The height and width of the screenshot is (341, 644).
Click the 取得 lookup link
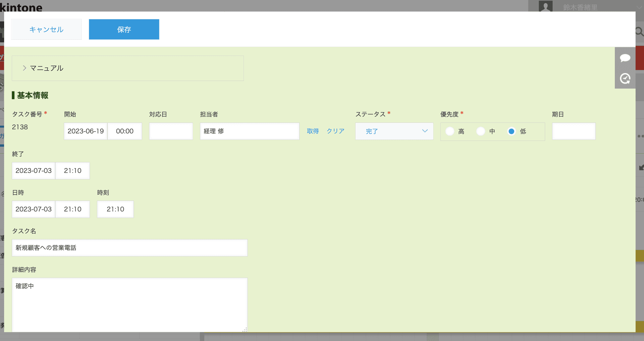tap(313, 131)
